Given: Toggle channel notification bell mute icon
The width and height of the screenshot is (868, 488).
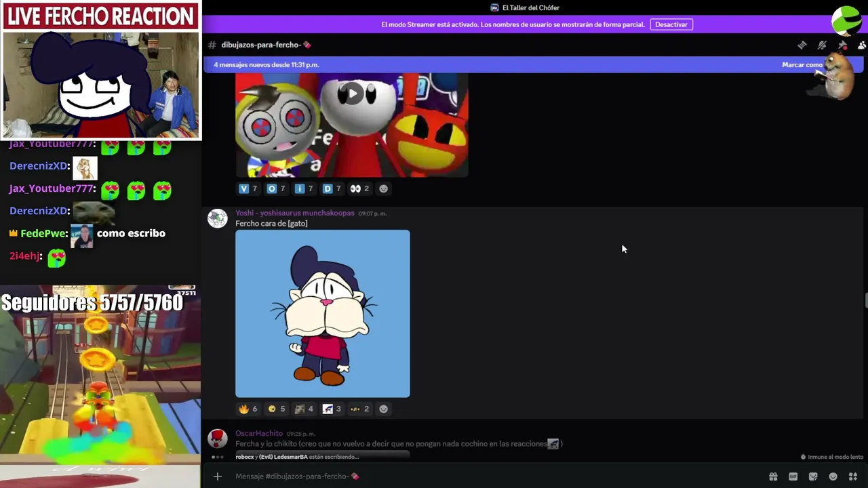Looking at the screenshot, I should [822, 45].
